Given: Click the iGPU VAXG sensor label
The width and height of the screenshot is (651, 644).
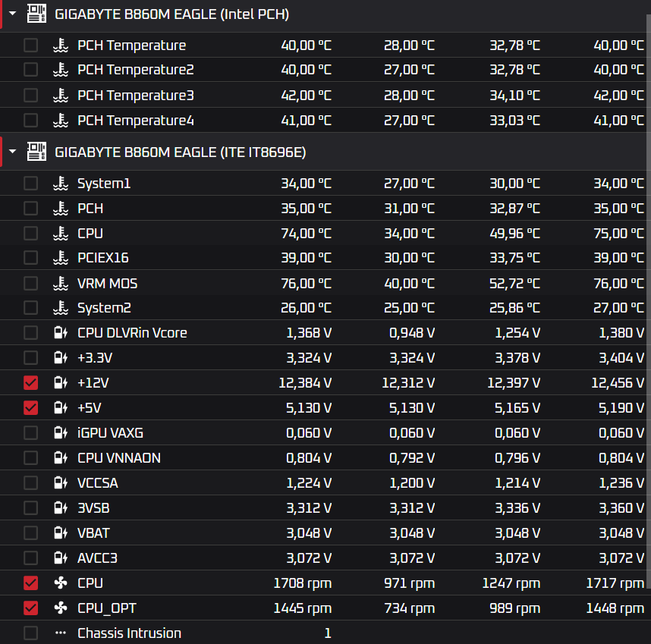Looking at the screenshot, I should (x=110, y=433).
